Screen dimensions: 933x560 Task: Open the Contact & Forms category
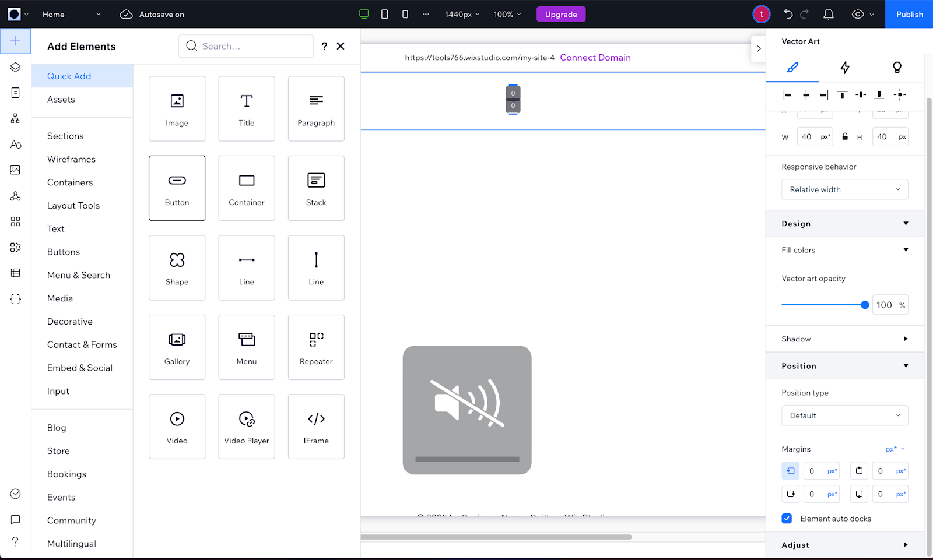point(82,345)
